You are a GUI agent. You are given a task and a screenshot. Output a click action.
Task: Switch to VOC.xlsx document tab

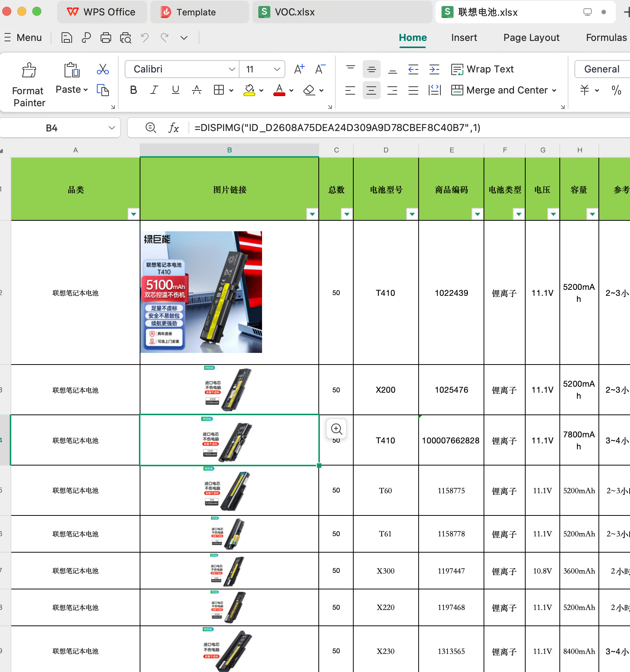point(342,12)
